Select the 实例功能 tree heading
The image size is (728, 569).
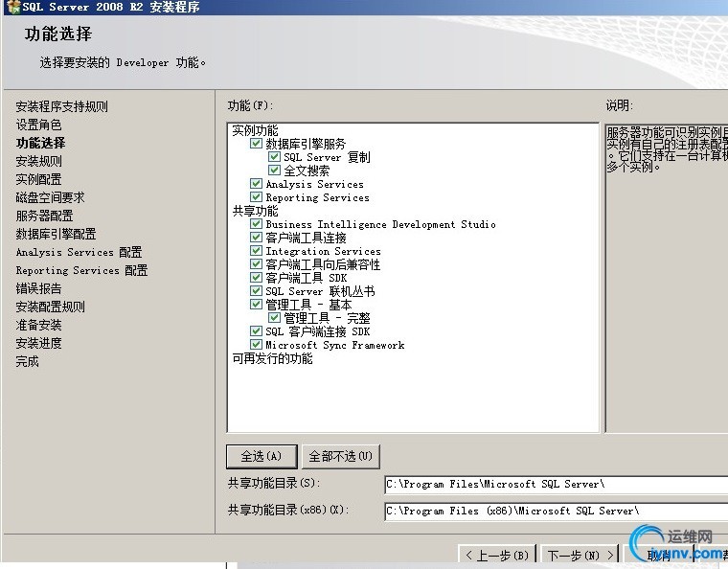(255, 130)
